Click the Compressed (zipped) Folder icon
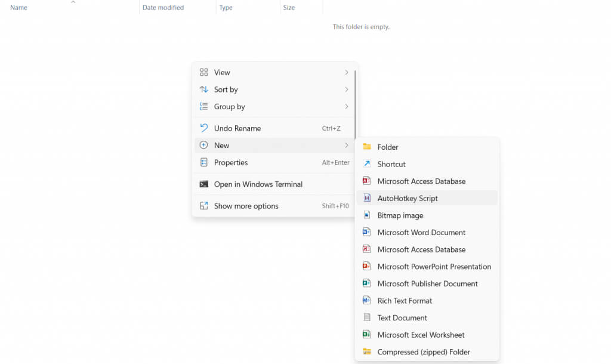Screen dimensions: 611x364 coord(367,352)
